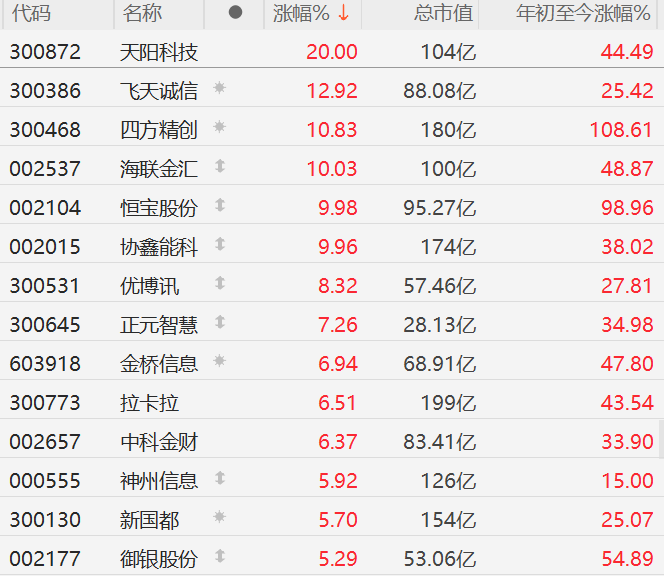Sort by the 名称 column header
The height and width of the screenshot is (576, 664).
(142, 13)
